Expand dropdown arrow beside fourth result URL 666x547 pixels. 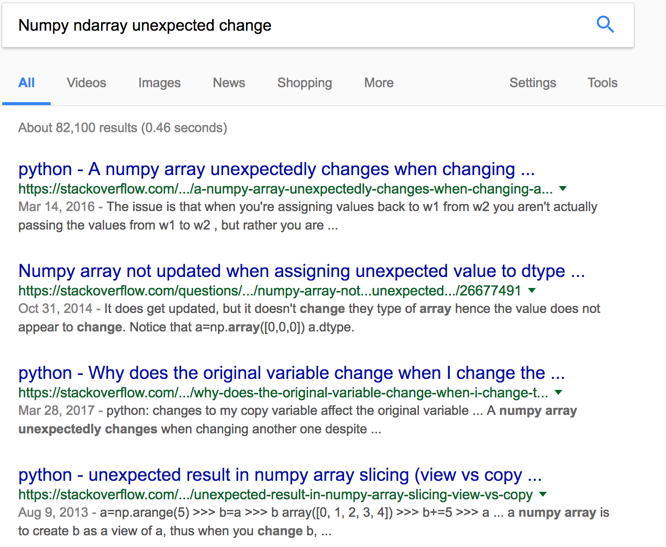pyautogui.click(x=543, y=495)
